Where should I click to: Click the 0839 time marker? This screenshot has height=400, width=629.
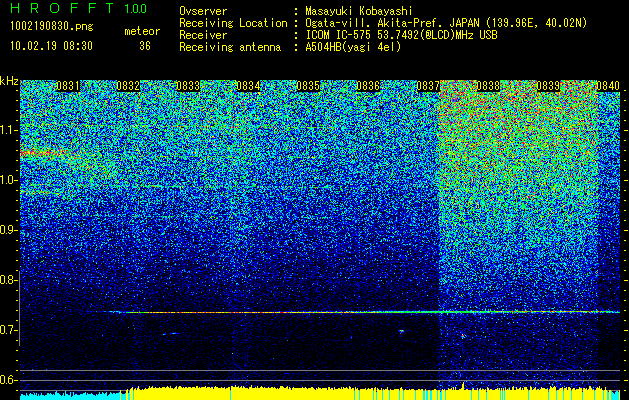tap(548, 86)
